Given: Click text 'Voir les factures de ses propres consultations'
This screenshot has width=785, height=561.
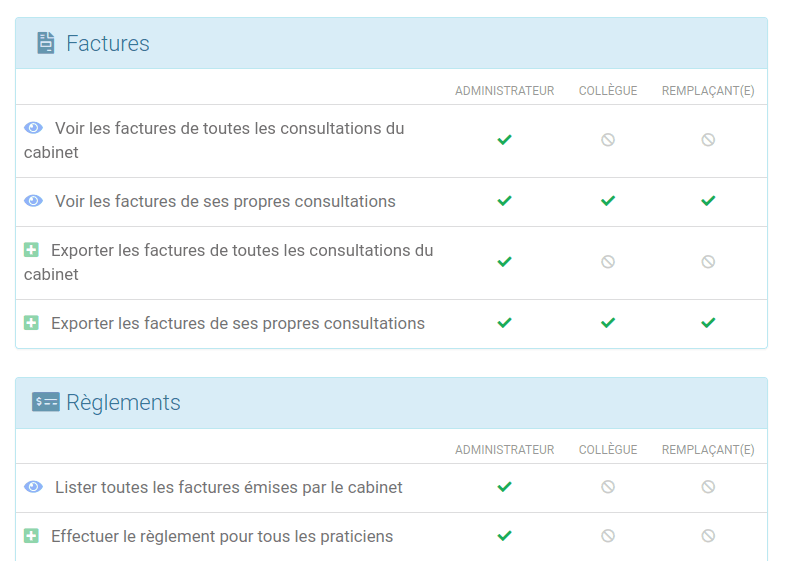Looking at the screenshot, I should click(x=225, y=201).
